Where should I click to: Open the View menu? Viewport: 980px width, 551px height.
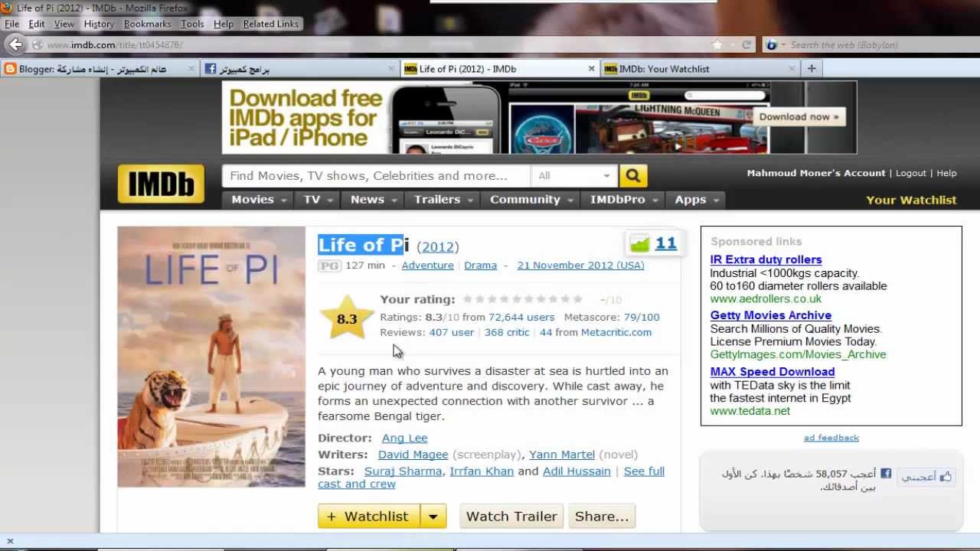[x=64, y=24]
